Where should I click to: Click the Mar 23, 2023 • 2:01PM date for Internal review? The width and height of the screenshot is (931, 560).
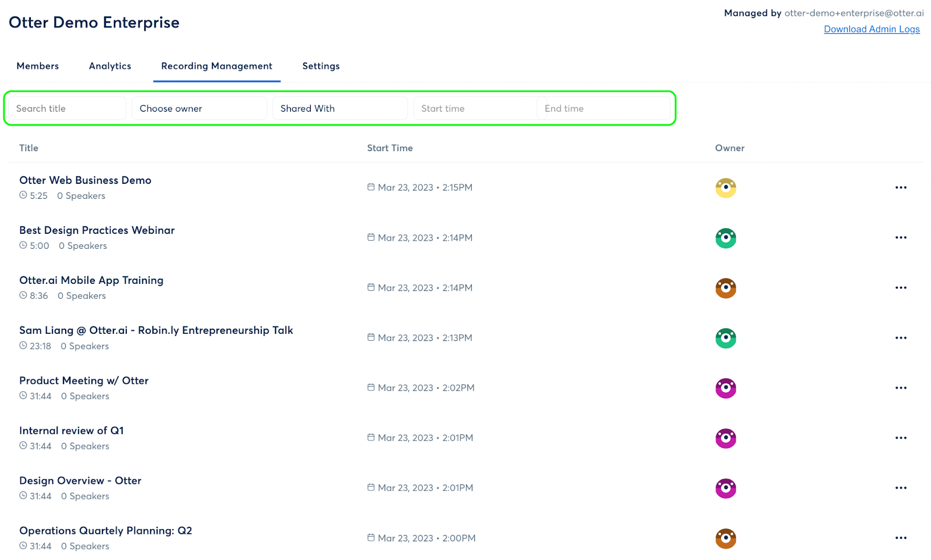click(x=425, y=438)
